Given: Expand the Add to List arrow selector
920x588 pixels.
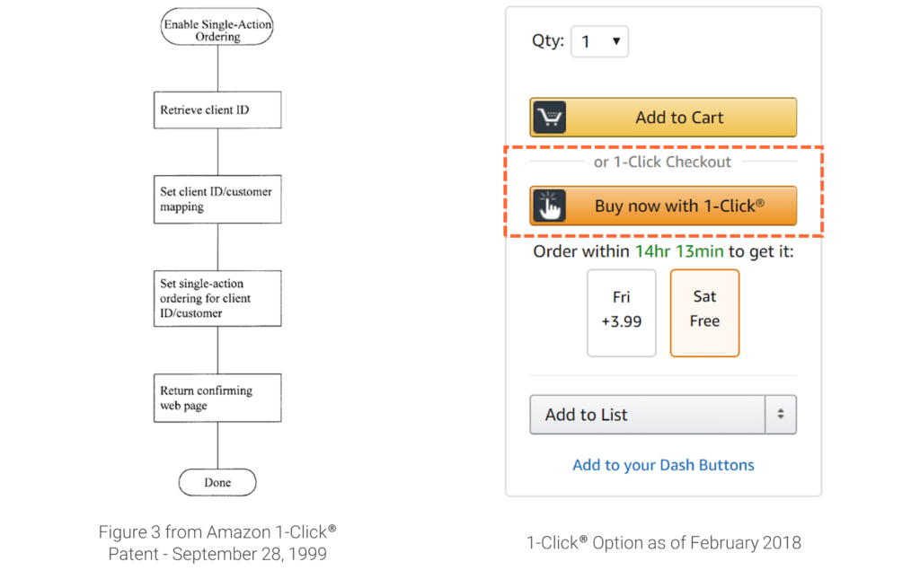Looking at the screenshot, I should (781, 414).
